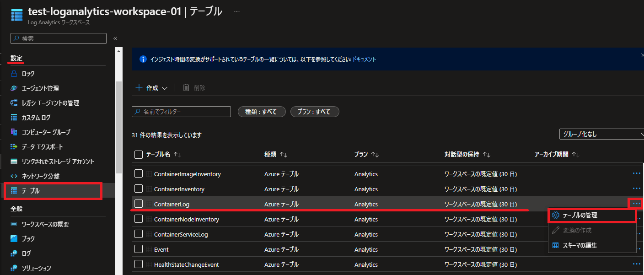
Task: Open リンクされたストレージ アカウント icon
Action: click(x=14, y=162)
